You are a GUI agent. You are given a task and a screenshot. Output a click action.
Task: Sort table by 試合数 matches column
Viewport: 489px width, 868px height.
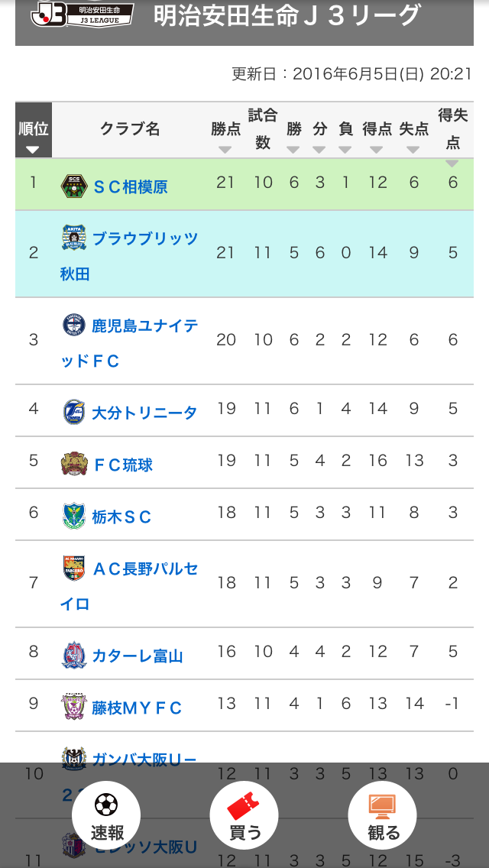tap(263, 130)
